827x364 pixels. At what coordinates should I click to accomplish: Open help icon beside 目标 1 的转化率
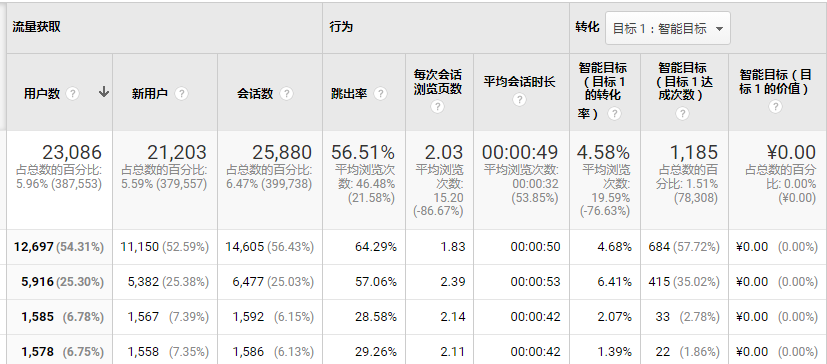[614, 114]
